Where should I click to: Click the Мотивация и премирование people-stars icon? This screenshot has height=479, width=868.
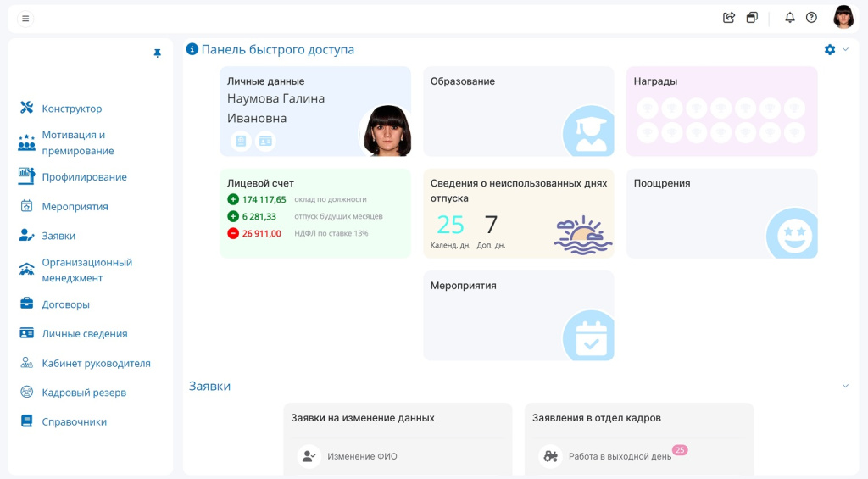pyautogui.click(x=26, y=143)
